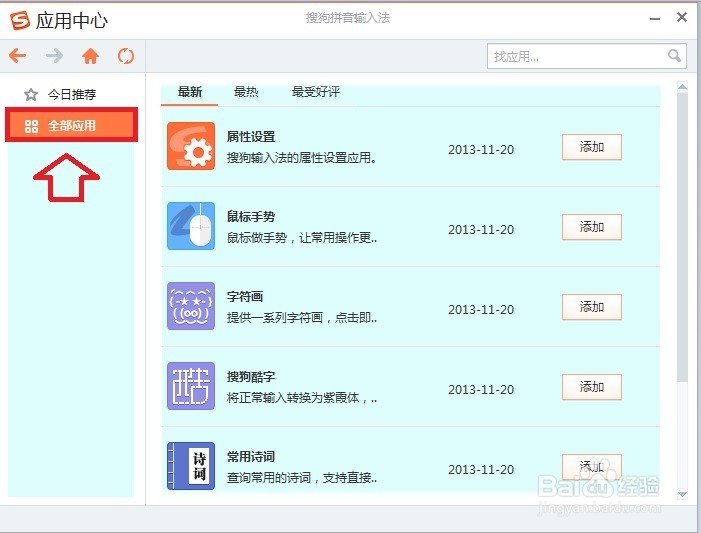
Task: Open the 搜狗酷字 app icon
Action: [x=191, y=386]
